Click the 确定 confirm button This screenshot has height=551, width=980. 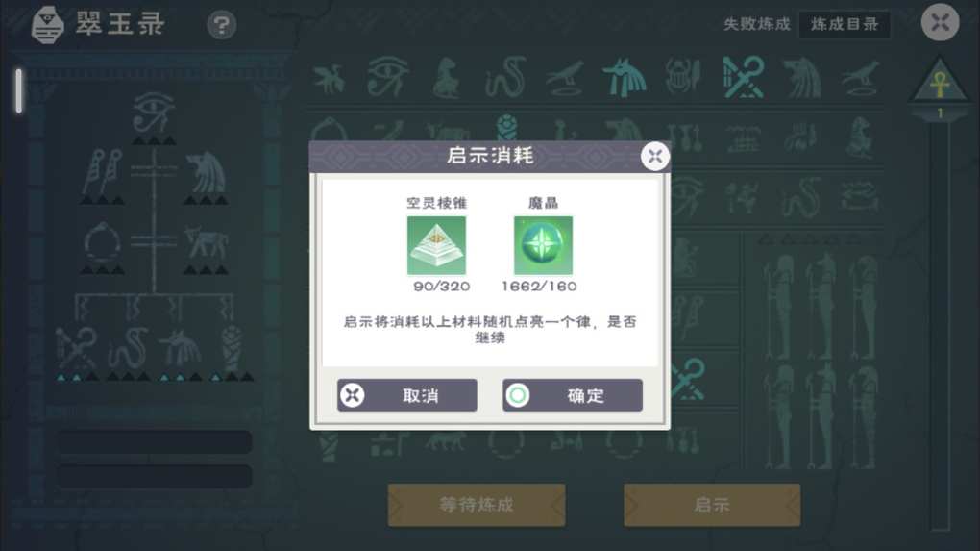tap(572, 395)
